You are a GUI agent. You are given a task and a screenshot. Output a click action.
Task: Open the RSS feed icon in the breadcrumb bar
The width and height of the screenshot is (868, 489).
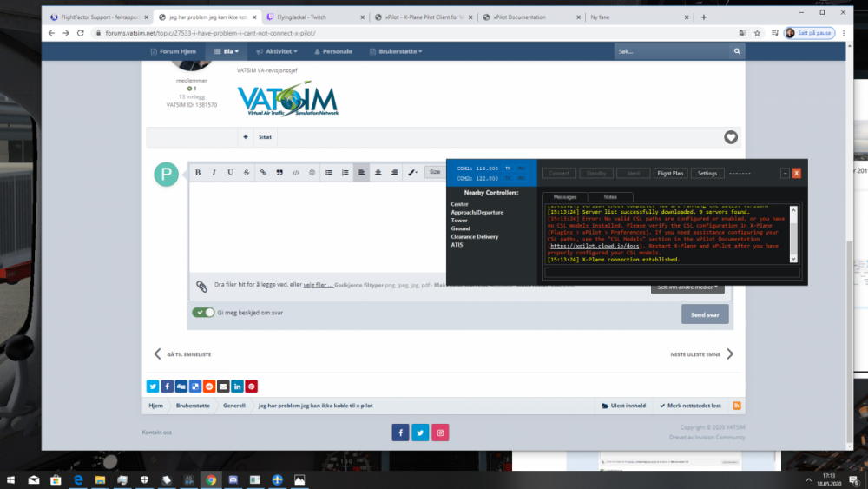tap(737, 406)
